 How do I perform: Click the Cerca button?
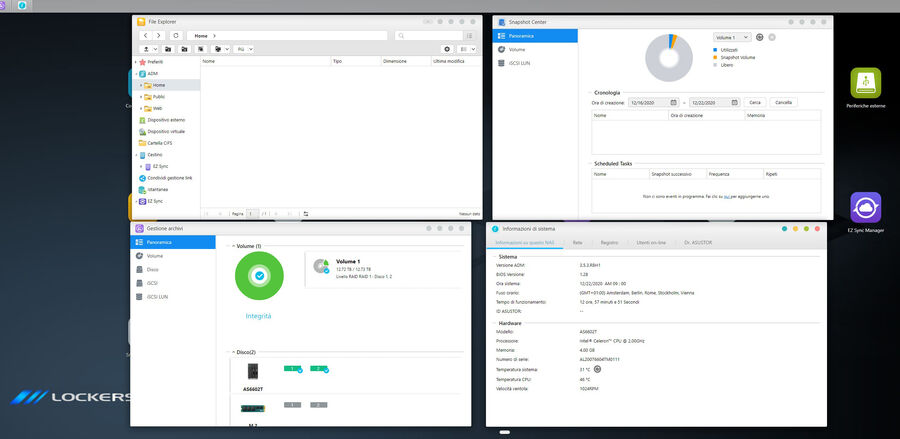[755, 102]
